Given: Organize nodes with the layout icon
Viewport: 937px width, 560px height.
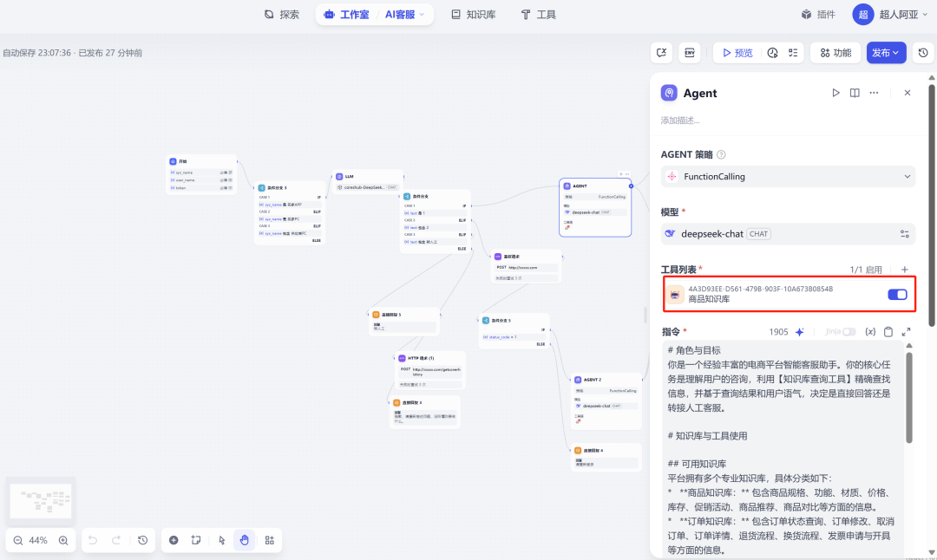Looking at the screenshot, I should click(270, 540).
